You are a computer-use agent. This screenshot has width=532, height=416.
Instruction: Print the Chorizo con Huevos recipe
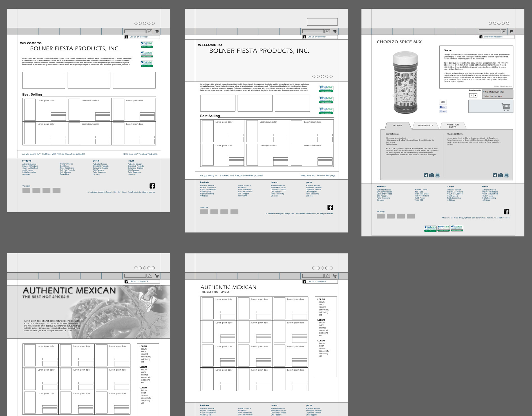point(506,175)
